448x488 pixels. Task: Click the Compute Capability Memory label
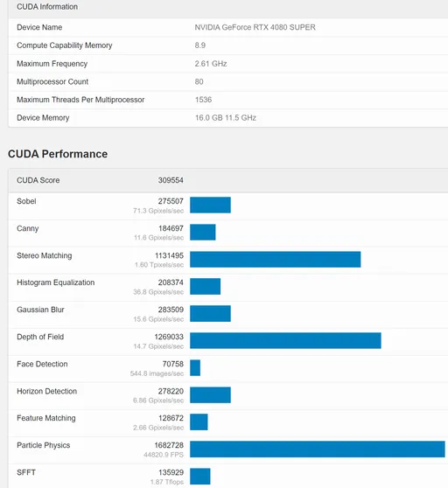(x=65, y=45)
